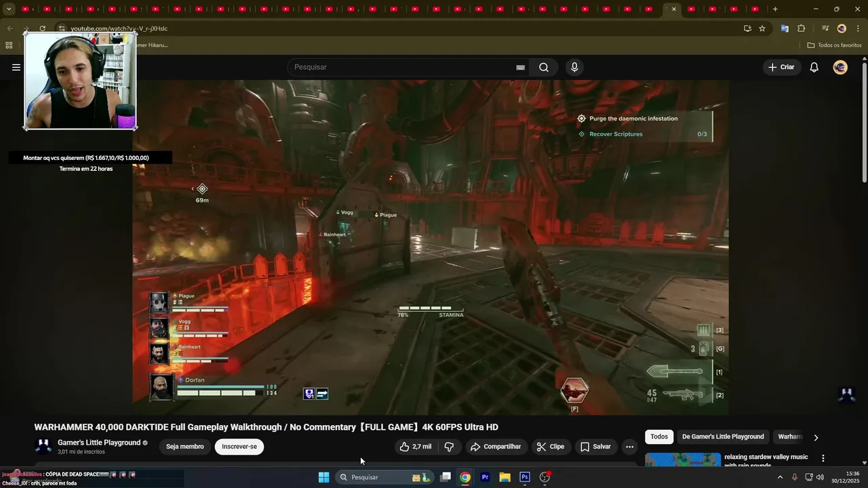Screen dimensions: 868x488
Task: Open the apps grid in bookmarks bar
Action: click(x=9, y=45)
